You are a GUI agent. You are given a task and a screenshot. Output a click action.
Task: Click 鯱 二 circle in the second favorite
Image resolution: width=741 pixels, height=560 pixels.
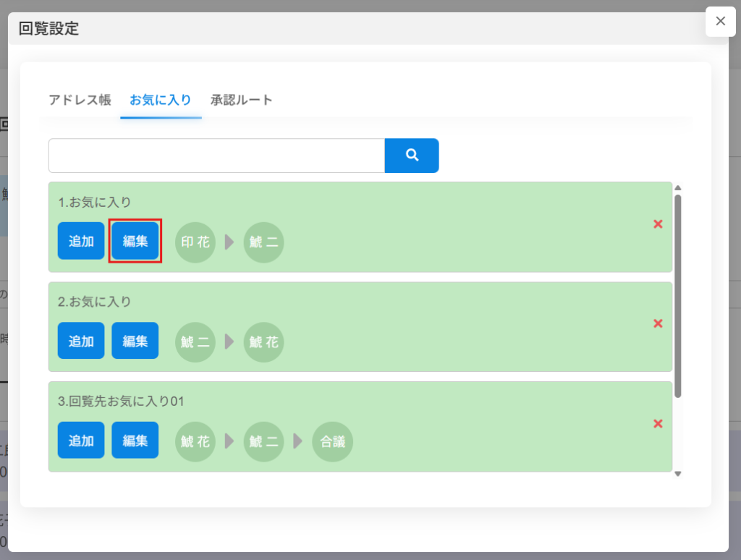point(195,341)
